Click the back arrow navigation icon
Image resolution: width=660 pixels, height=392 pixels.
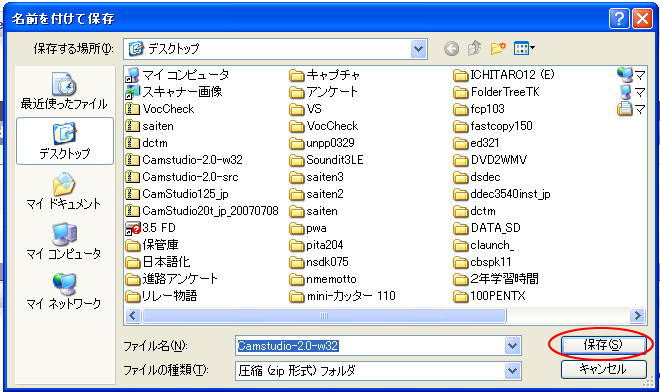[451, 49]
